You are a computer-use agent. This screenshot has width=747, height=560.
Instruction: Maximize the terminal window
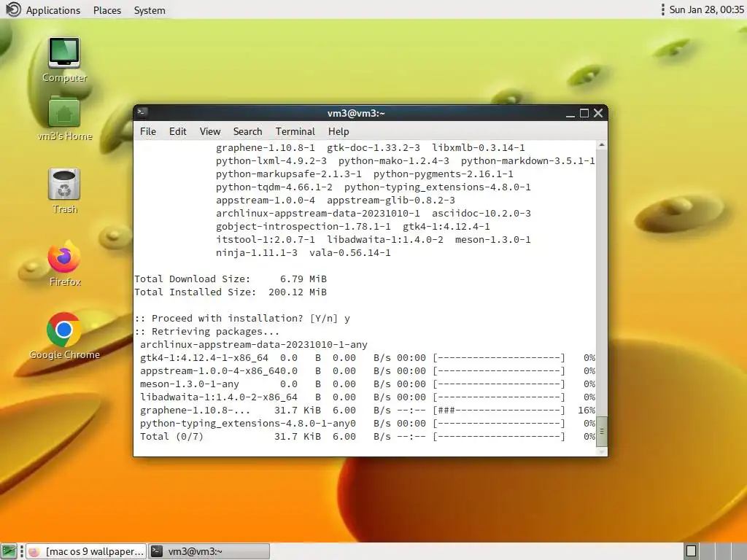[x=584, y=113]
